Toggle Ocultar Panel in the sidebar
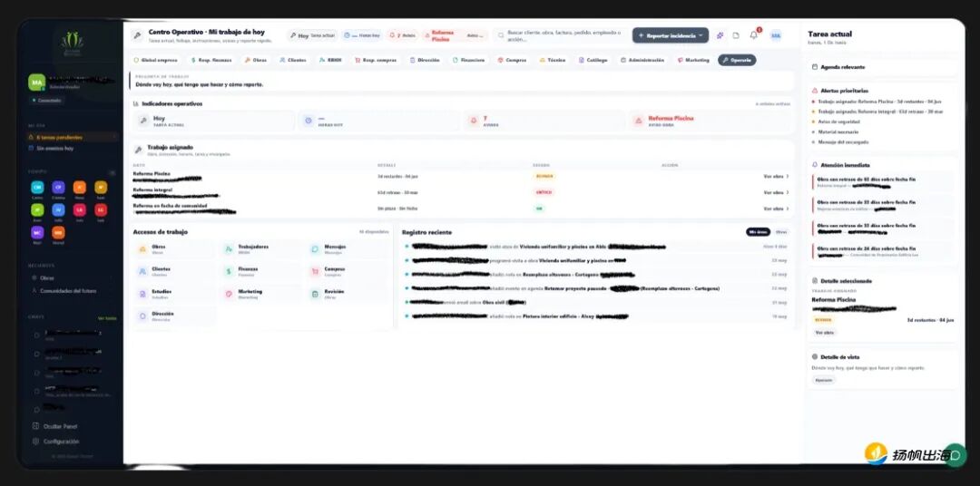 coord(54,427)
